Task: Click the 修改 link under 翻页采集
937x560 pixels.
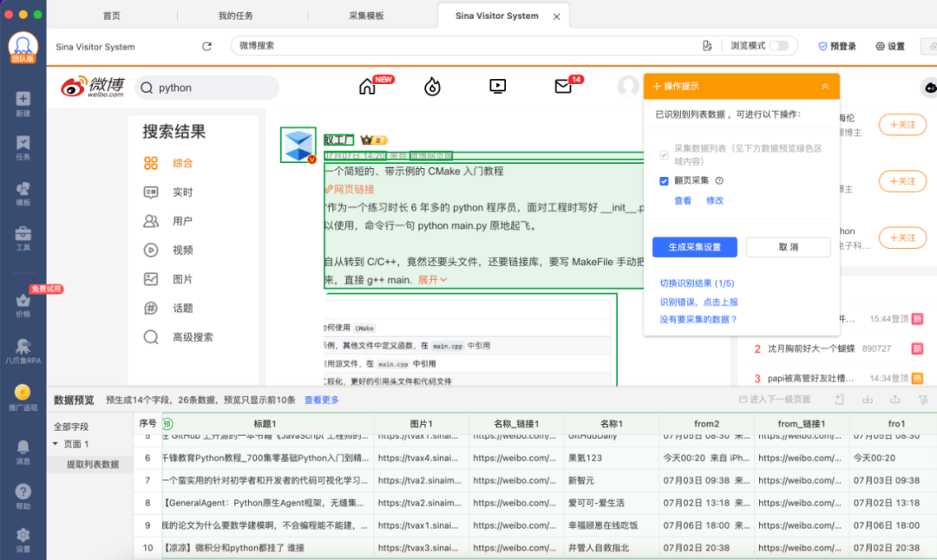Action: [715, 200]
